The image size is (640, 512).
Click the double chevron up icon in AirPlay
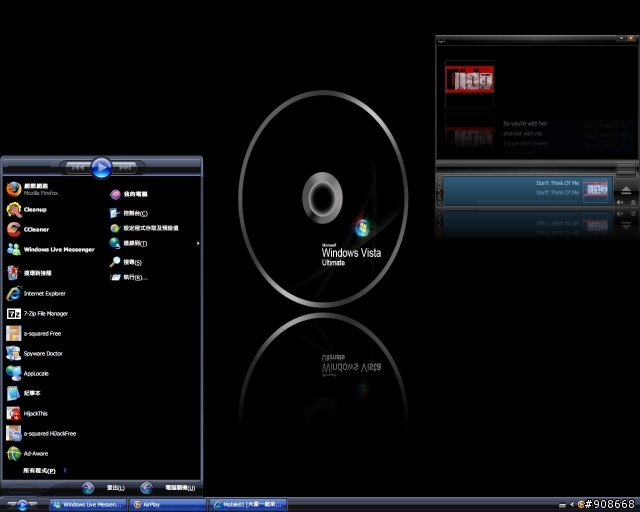tap(633, 203)
